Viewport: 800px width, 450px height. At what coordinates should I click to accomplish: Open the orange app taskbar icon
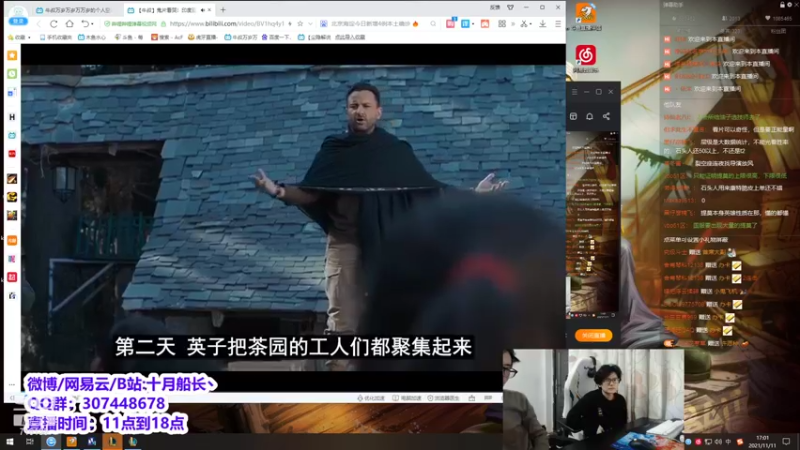(x=71, y=441)
